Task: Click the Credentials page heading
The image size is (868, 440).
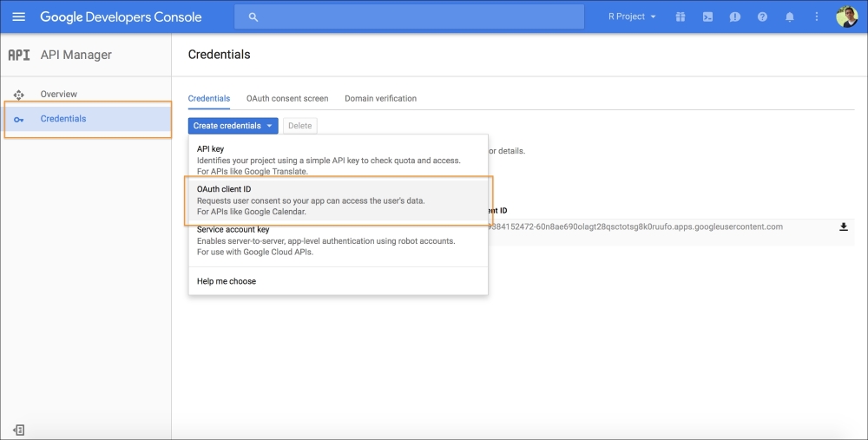Action: [220, 54]
